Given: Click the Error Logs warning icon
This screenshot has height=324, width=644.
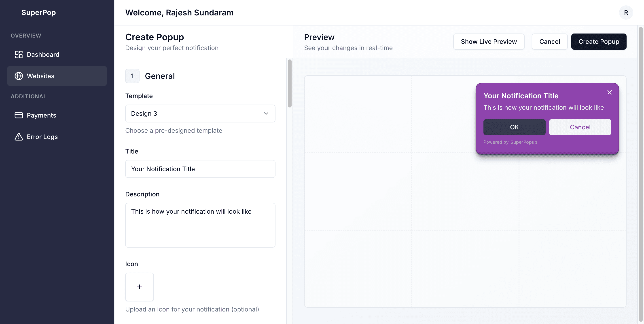Looking at the screenshot, I should (x=19, y=137).
